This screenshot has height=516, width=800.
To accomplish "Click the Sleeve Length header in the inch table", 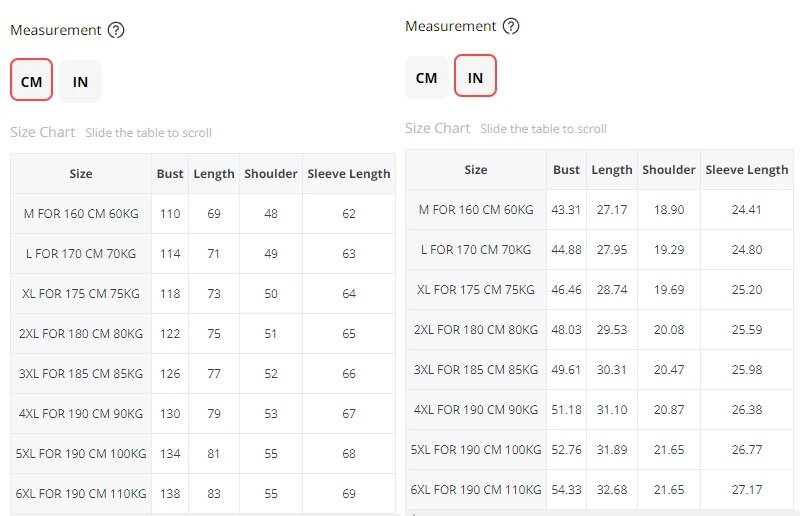I will pos(746,169).
